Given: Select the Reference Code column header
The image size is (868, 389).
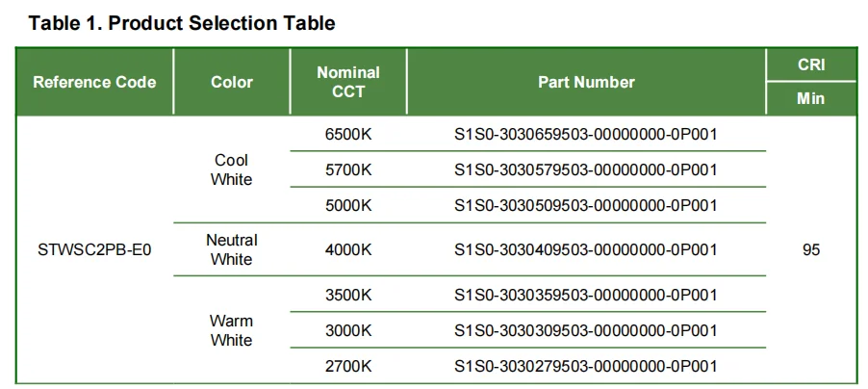Looking at the screenshot, I should click(94, 82).
